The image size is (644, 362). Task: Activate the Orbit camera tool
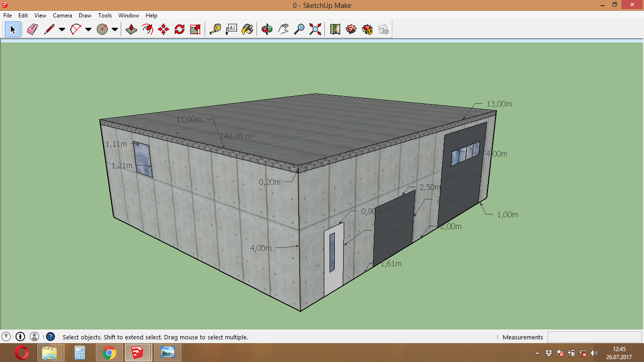(x=267, y=30)
